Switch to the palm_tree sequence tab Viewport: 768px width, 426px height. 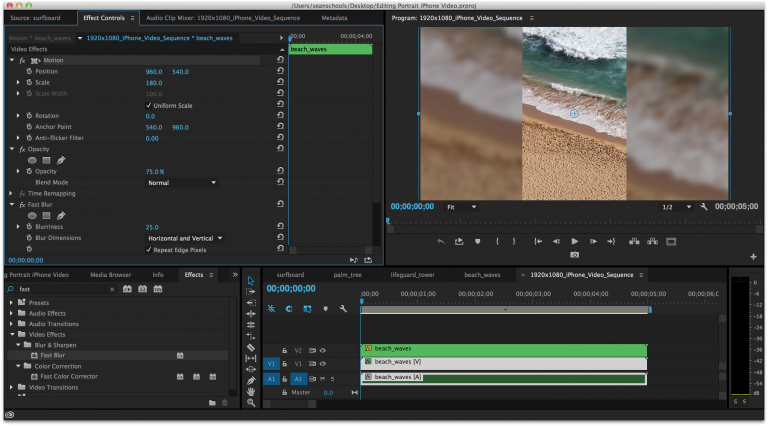coord(347,275)
